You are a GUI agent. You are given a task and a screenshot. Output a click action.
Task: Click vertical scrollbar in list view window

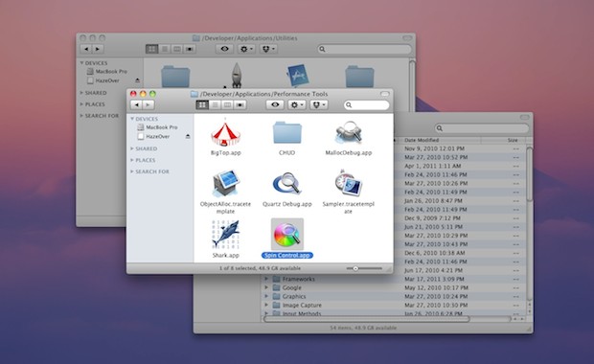tap(529, 174)
